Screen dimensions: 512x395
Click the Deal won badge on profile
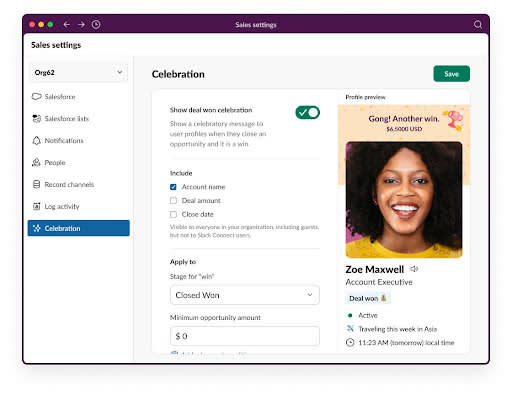(x=368, y=298)
